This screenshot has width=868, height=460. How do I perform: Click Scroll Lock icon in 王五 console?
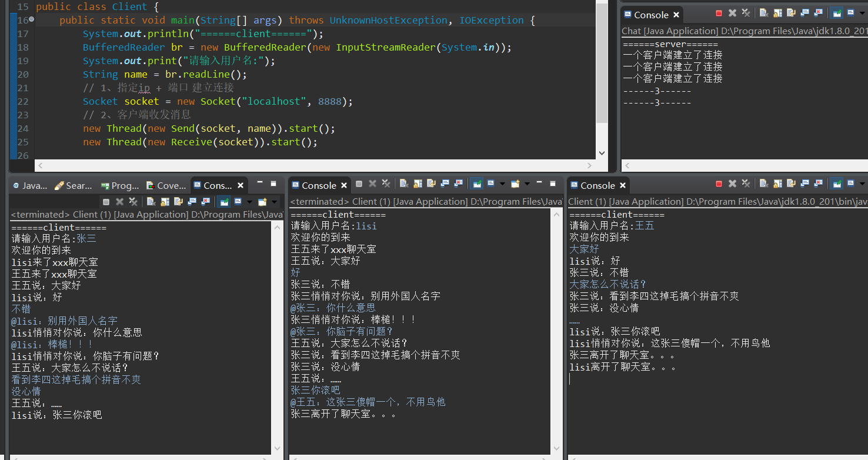tap(777, 184)
